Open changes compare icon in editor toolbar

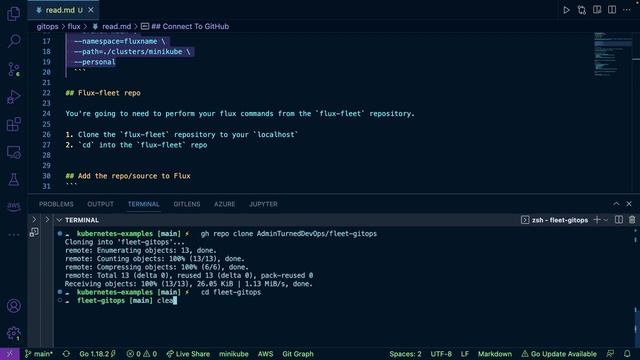point(582,10)
